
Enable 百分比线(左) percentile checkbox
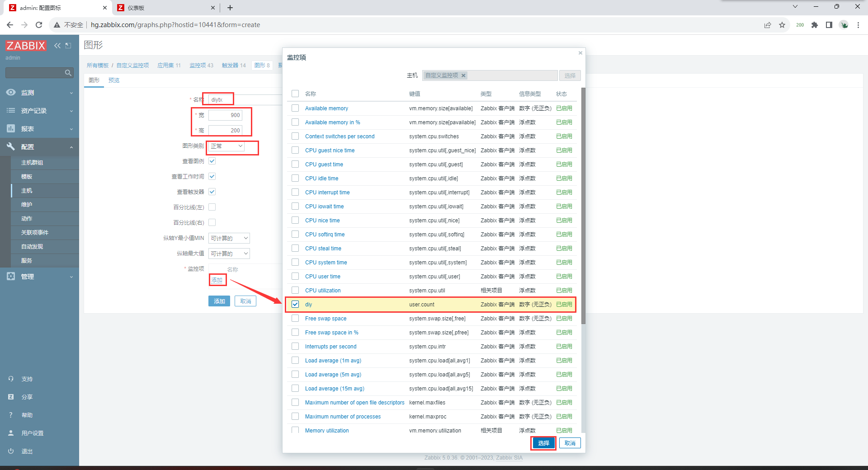coord(212,207)
